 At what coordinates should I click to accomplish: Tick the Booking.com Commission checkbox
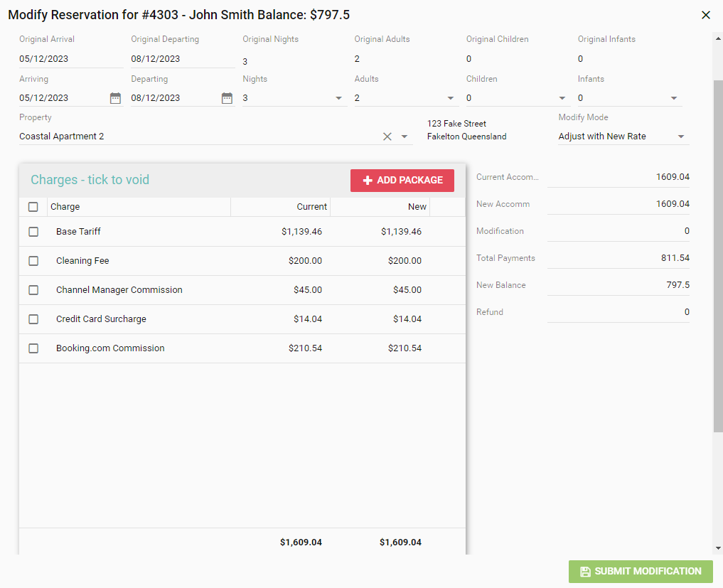click(33, 348)
